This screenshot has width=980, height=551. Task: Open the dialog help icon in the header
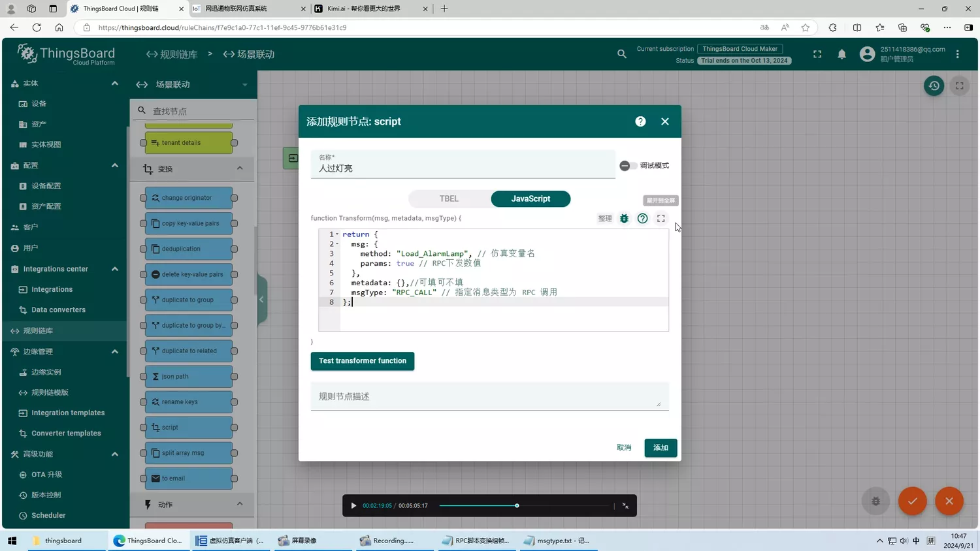point(640,121)
